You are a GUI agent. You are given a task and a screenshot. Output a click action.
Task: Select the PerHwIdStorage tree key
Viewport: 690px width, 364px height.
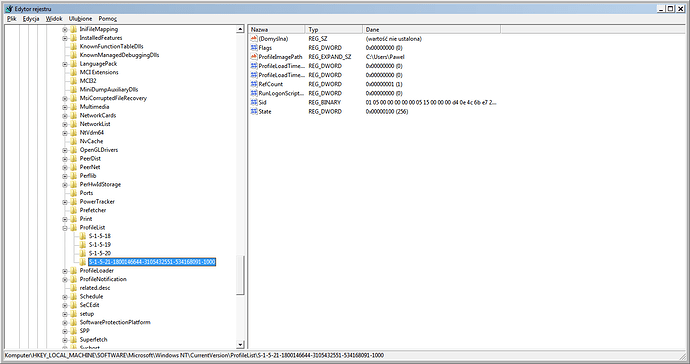[x=100, y=184]
